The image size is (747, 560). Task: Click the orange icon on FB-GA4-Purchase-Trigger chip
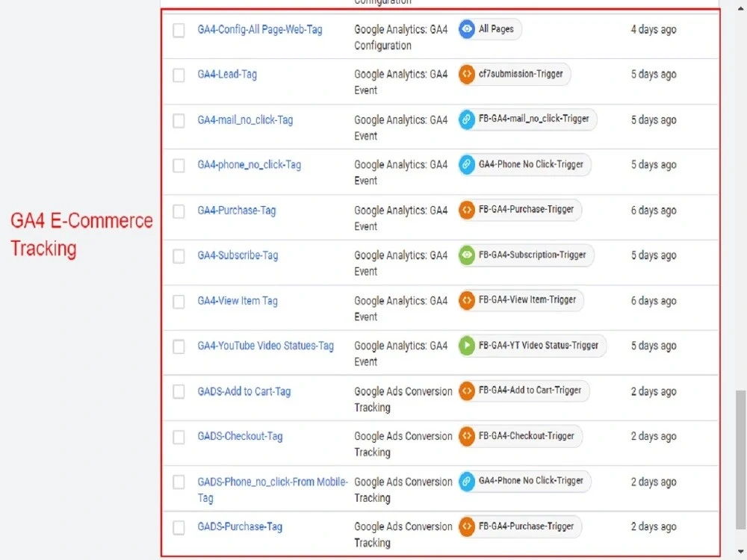pyautogui.click(x=466, y=210)
